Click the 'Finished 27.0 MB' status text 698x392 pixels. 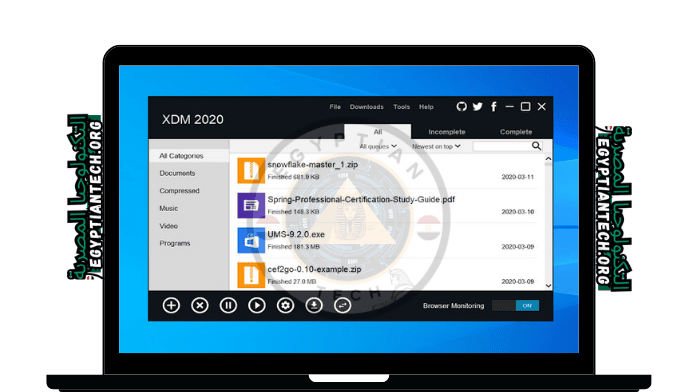pos(292,281)
